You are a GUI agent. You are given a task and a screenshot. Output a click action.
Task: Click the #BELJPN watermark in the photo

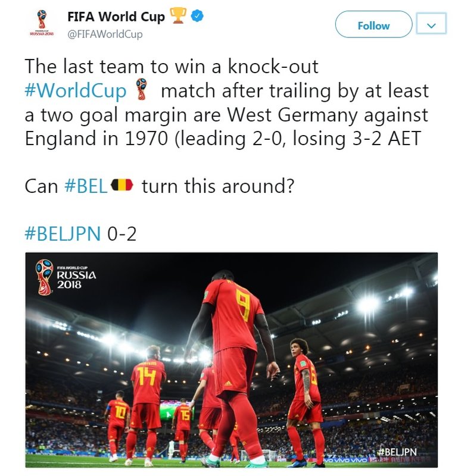pyautogui.click(x=397, y=452)
